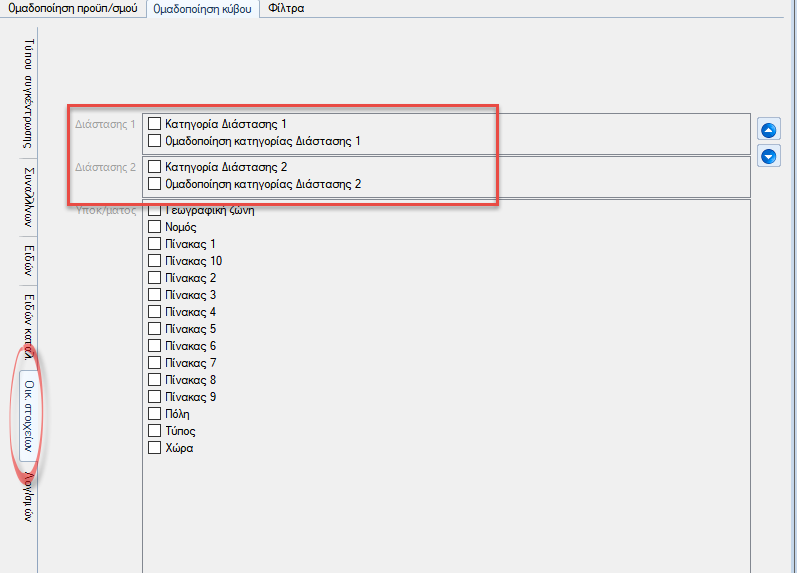The image size is (797, 573).
Task: Select vertical tab Ειδών
Action: [x=29, y=261]
